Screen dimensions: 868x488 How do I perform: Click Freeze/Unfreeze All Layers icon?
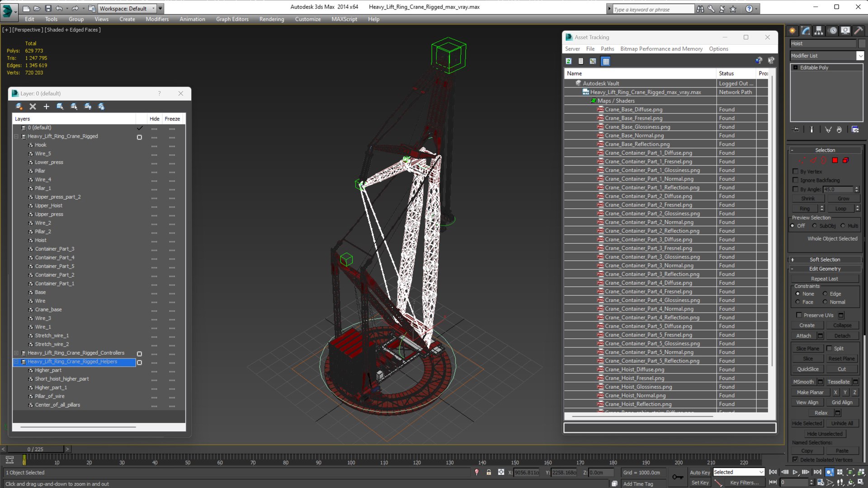(101, 106)
